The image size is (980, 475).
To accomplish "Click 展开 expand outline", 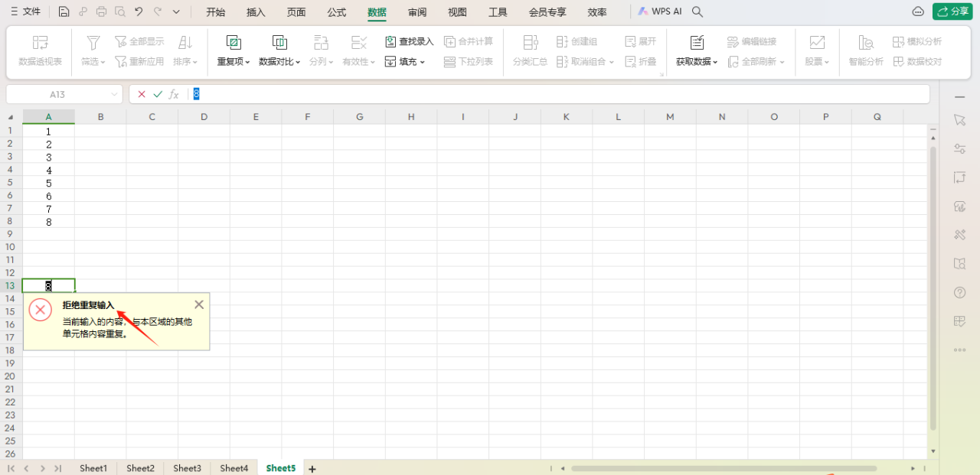I will click(641, 41).
